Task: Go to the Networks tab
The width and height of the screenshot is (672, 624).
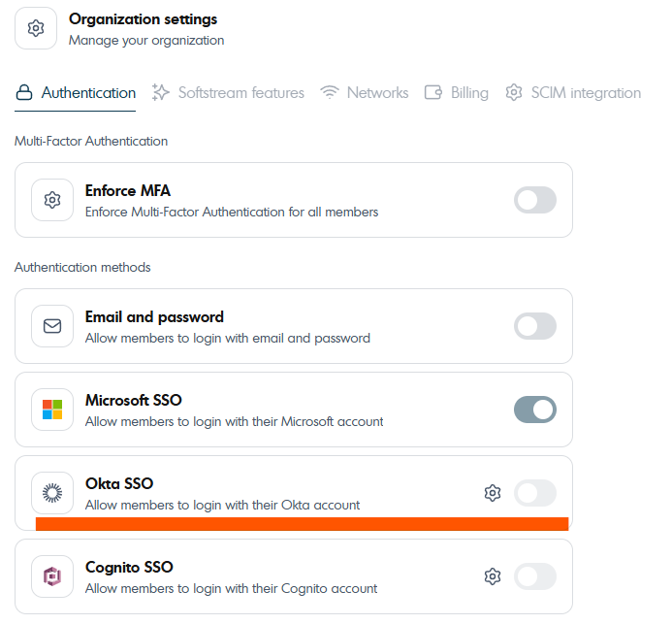Action: point(365,93)
